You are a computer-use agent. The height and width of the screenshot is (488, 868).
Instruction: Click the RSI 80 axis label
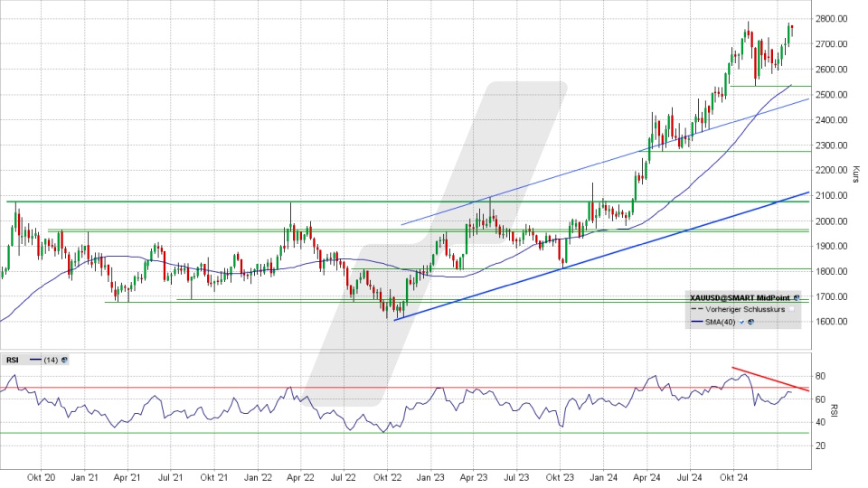pyautogui.click(x=820, y=376)
